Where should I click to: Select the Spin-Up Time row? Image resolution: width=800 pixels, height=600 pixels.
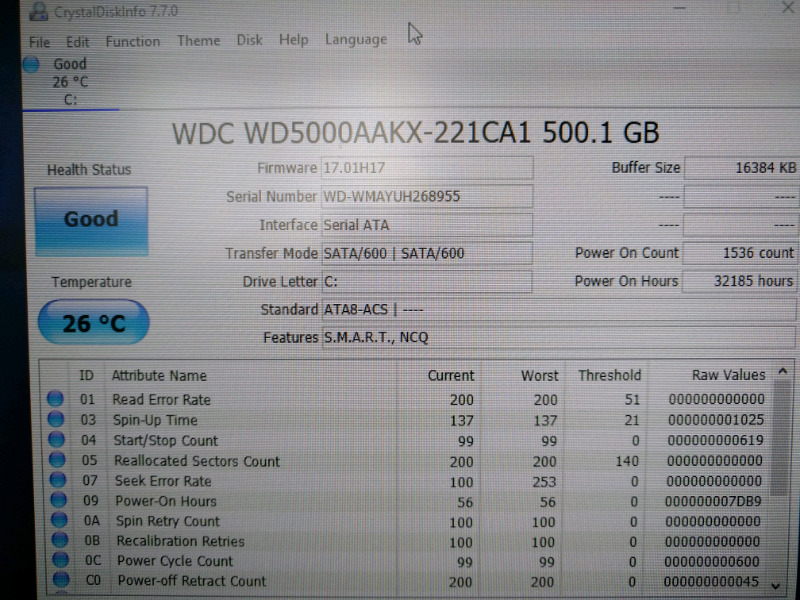pyautogui.click(x=407, y=420)
